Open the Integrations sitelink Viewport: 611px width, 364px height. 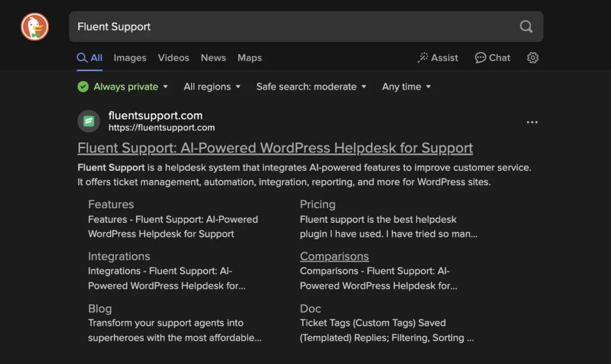(x=119, y=256)
